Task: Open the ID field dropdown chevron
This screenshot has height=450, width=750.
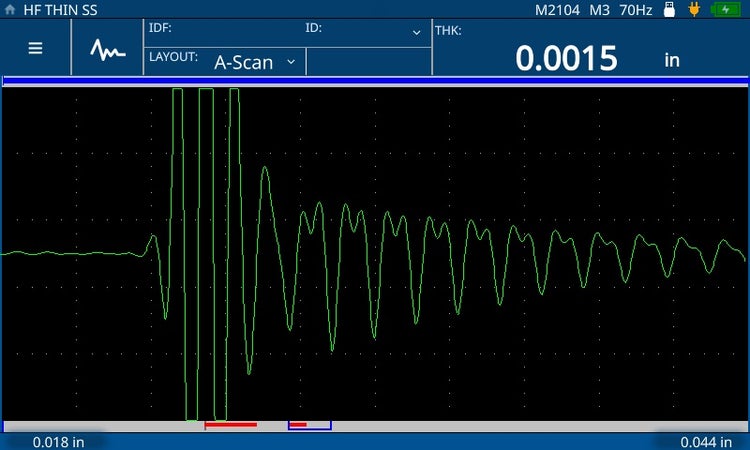Action: pyautogui.click(x=416, y=32)
